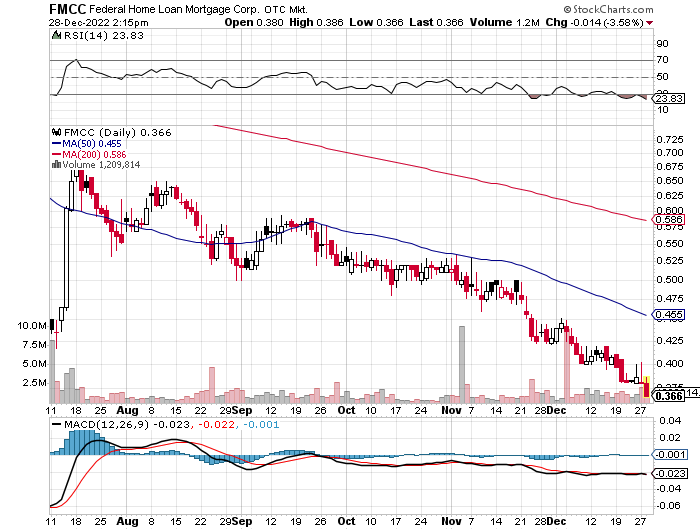Click the FMCC ticker symbol title
The width and height of the screenshot is (700, 530).
click(x=68, y=8)
